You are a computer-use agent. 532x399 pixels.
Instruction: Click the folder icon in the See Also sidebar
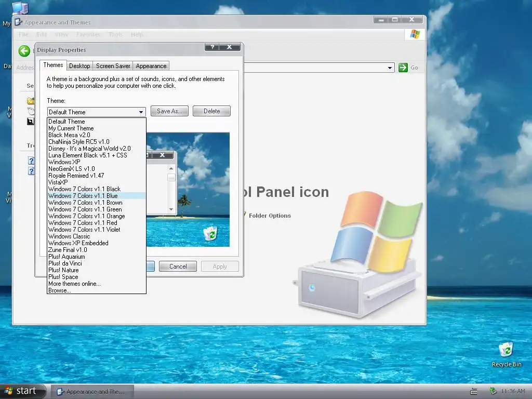31,101
